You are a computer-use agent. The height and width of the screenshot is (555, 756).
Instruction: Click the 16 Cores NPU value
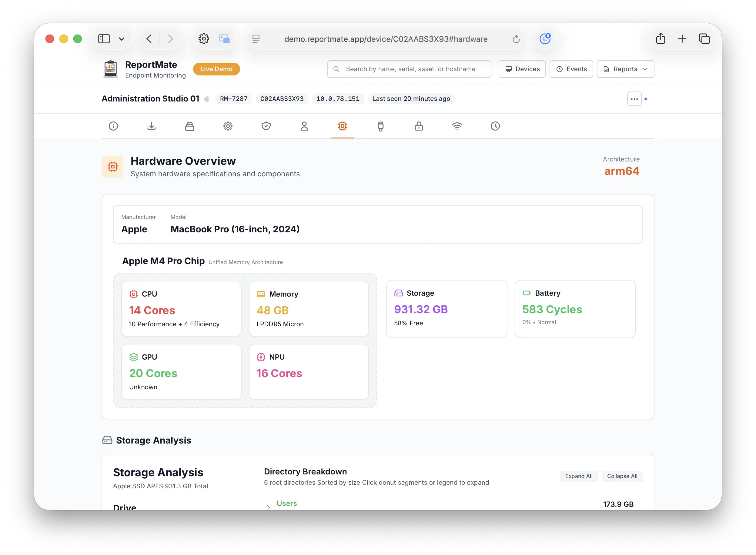click(x=279, y=373)
